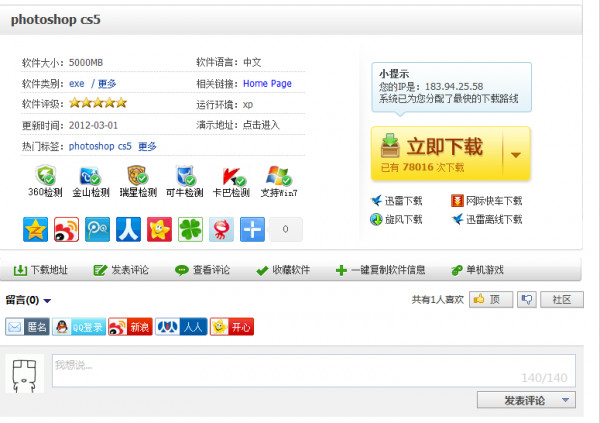Open the Home Page link
Viewport: 600px width, 423px height.
click(267, 83)
